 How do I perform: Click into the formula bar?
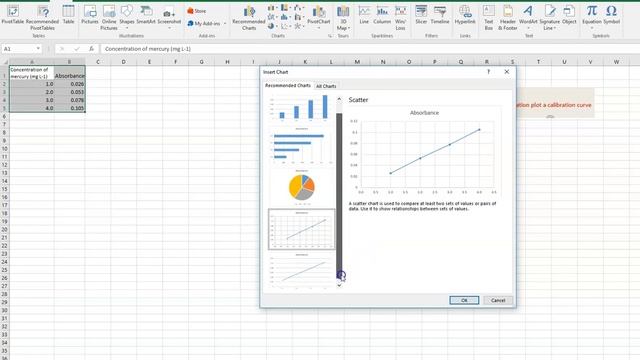click(x=369, y=49)
